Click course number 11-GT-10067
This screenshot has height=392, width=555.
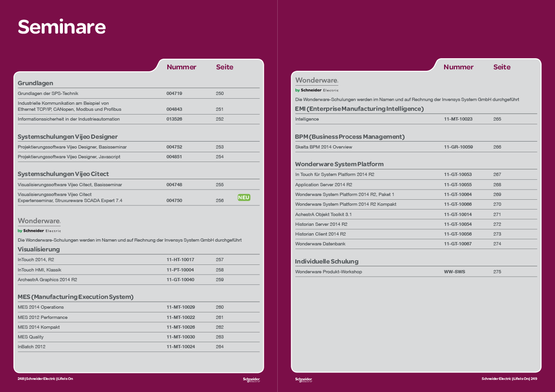pyautogui.click(x=458, y=244)
